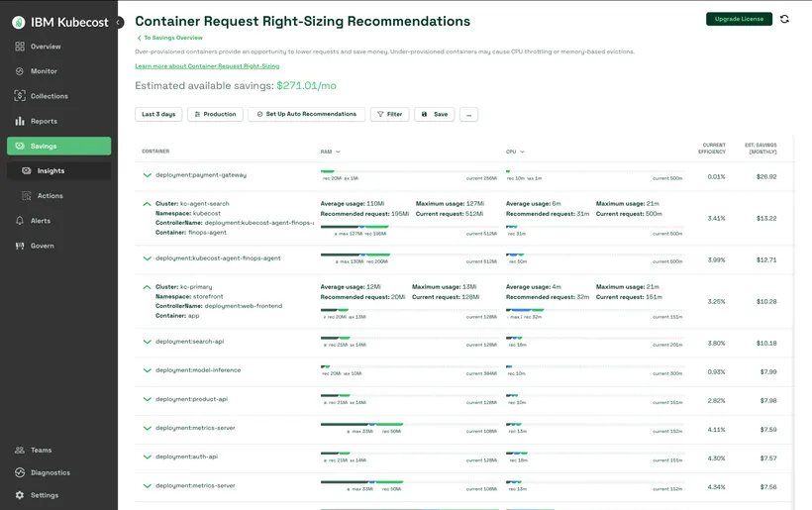Click the Est. Savings (Monthly) column header
The height and width of the screenshot is (510, 812).
[x=761, y=149]
